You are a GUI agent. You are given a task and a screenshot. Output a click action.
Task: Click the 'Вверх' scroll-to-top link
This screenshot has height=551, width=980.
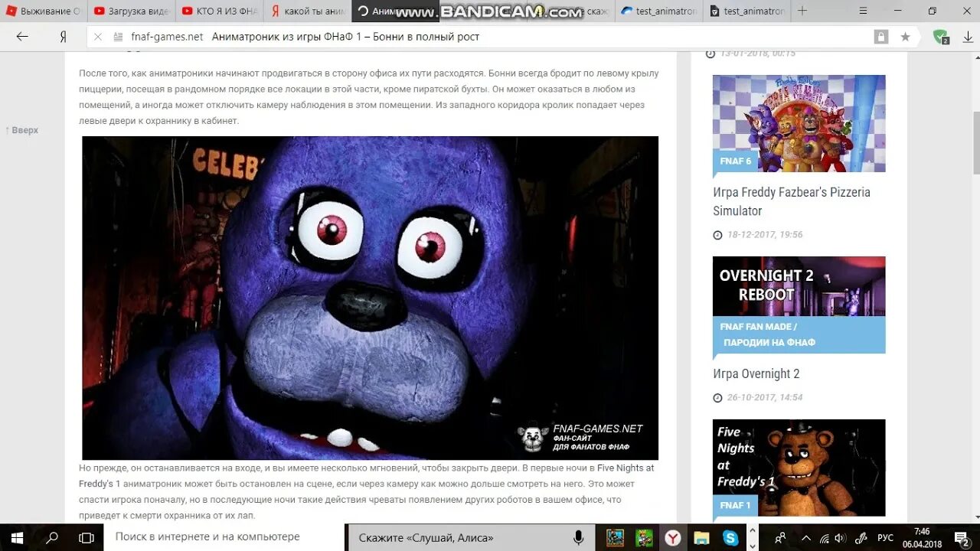coord(21,130)
